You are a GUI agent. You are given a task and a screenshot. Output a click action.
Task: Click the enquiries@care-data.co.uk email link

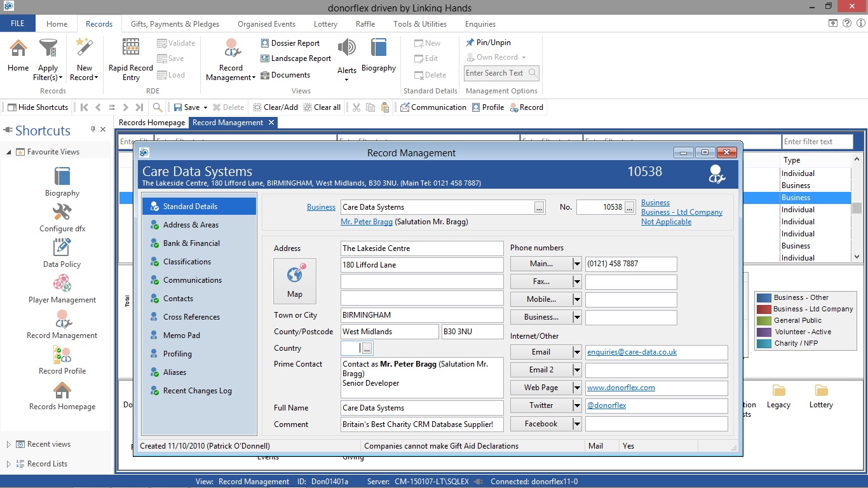pos(632,352)
